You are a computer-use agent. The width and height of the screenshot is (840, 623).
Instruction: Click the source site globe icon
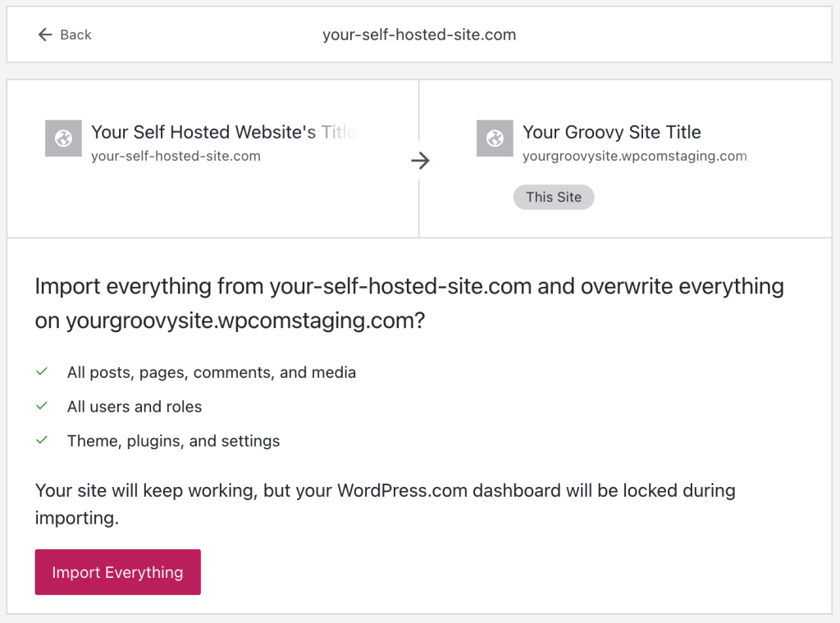[x=63, y=138]
